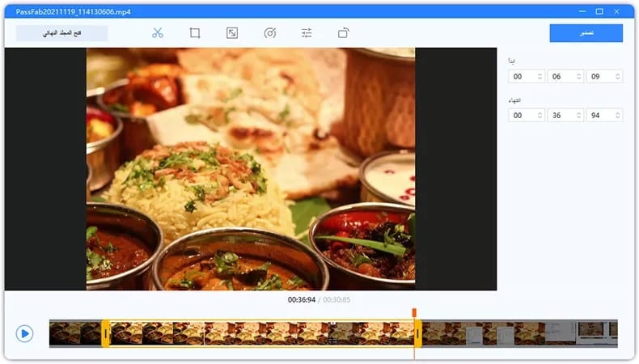Select the crop tool icon
Image resolution: width=639 pixels, height=364 pixels.
point(195,33)
